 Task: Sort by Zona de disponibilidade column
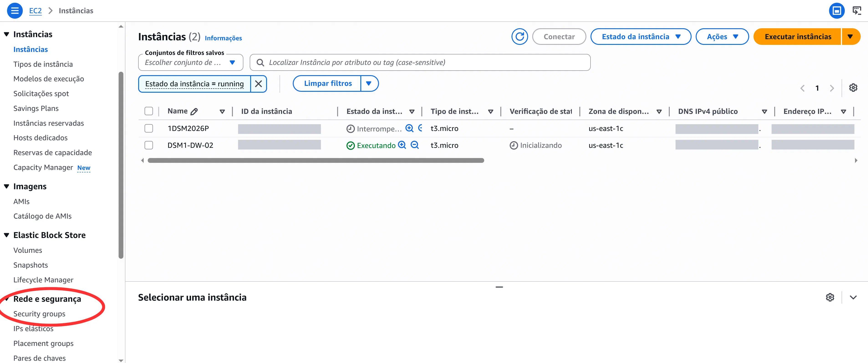point(659,112)
